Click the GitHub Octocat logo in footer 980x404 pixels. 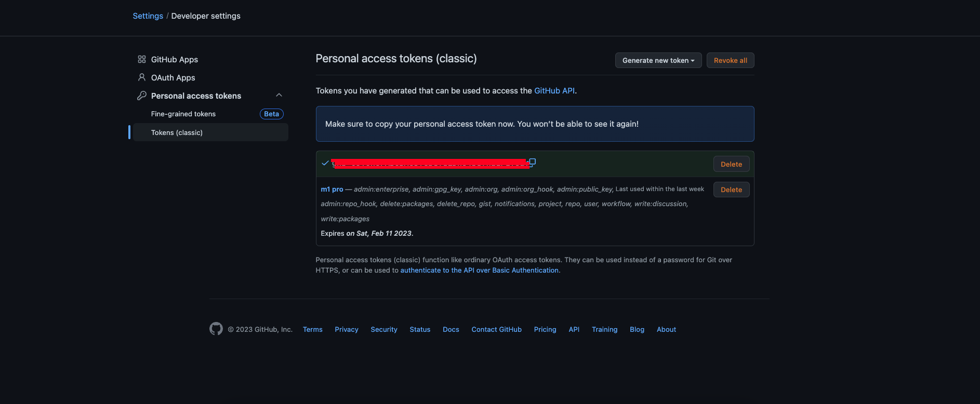216,329
